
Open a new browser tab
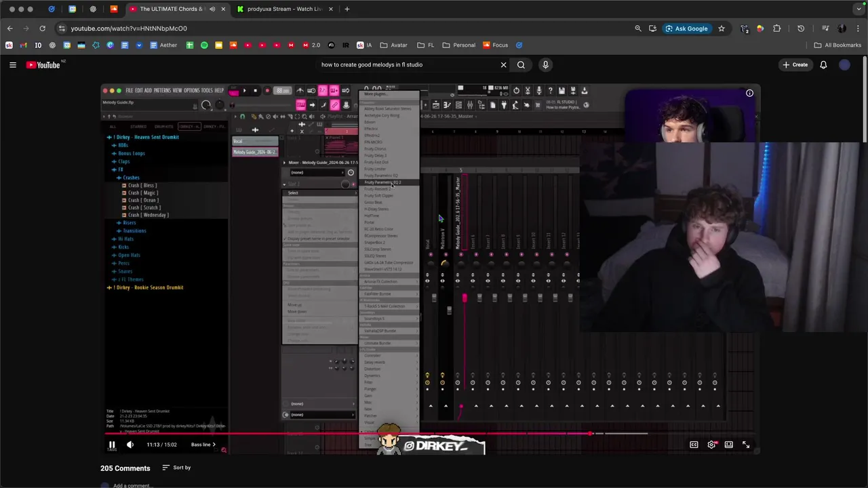tap(347, 9)
